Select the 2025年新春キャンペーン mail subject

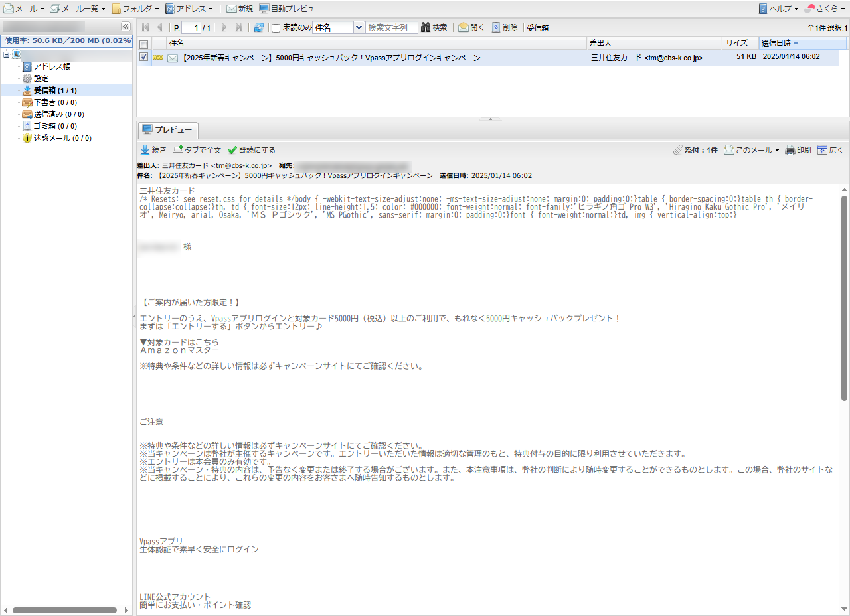(331, 58)
